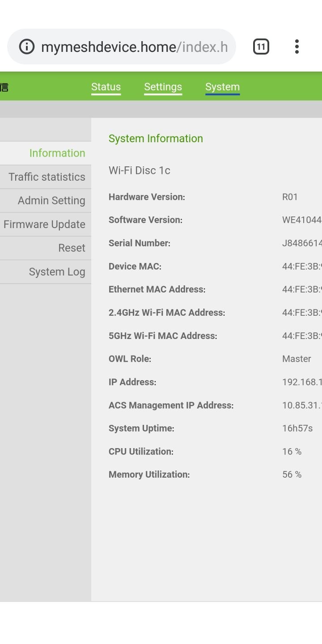Switch to the Settings tab

click(163, 87)
